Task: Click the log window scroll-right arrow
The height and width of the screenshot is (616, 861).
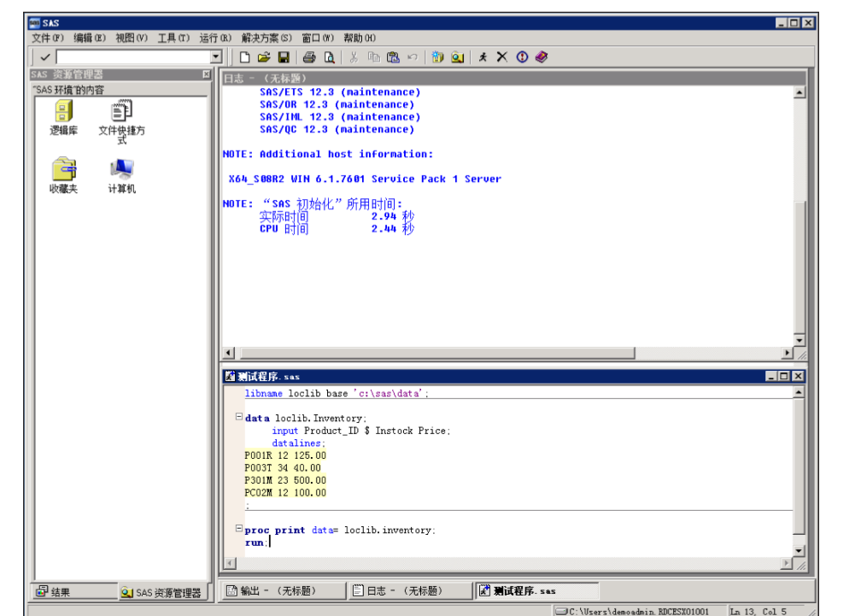Action: point(788,353)
